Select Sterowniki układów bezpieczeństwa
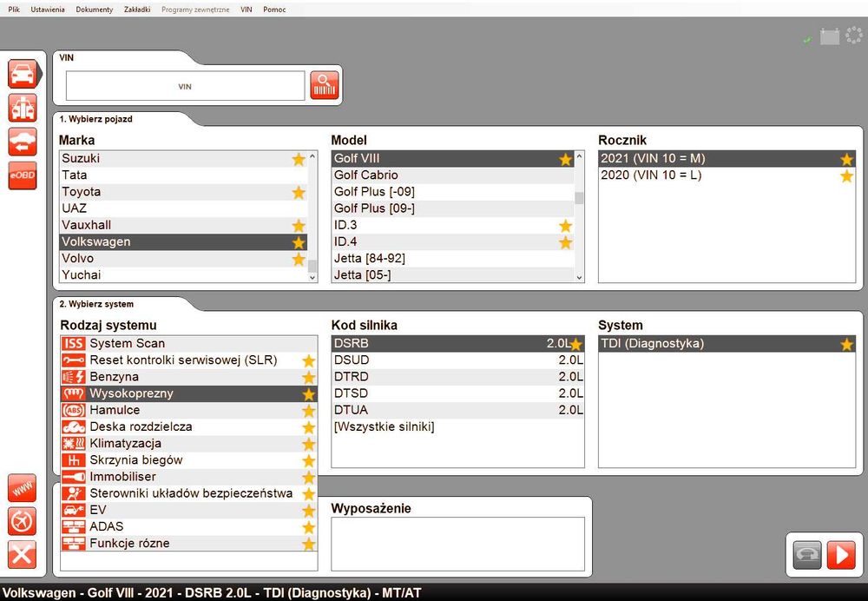This screenshot has width=868, height=601. (x=188, y=493)
